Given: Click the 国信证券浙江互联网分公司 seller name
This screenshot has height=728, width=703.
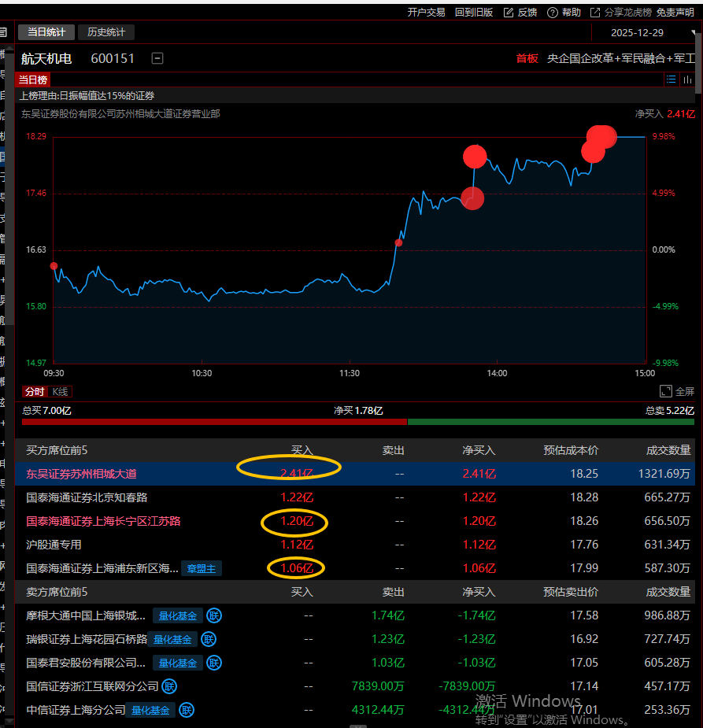Looking at the screenshot, I should coord(92,686).
